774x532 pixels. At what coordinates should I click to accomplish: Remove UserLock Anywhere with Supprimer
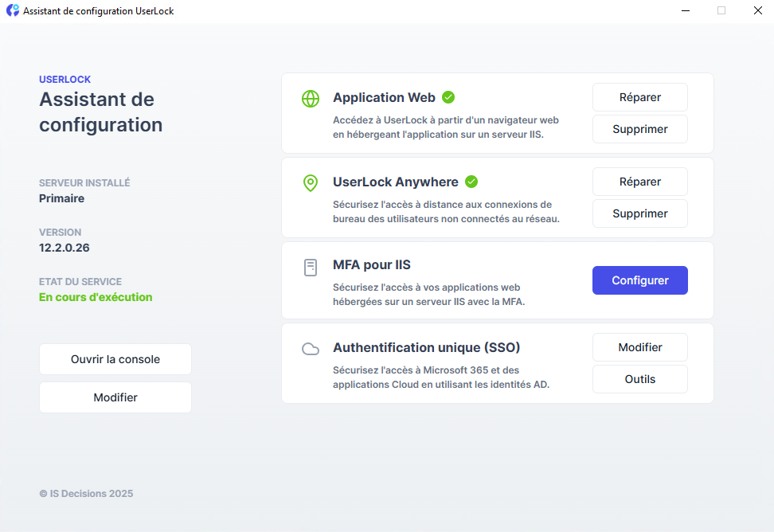tap(639, 213)
